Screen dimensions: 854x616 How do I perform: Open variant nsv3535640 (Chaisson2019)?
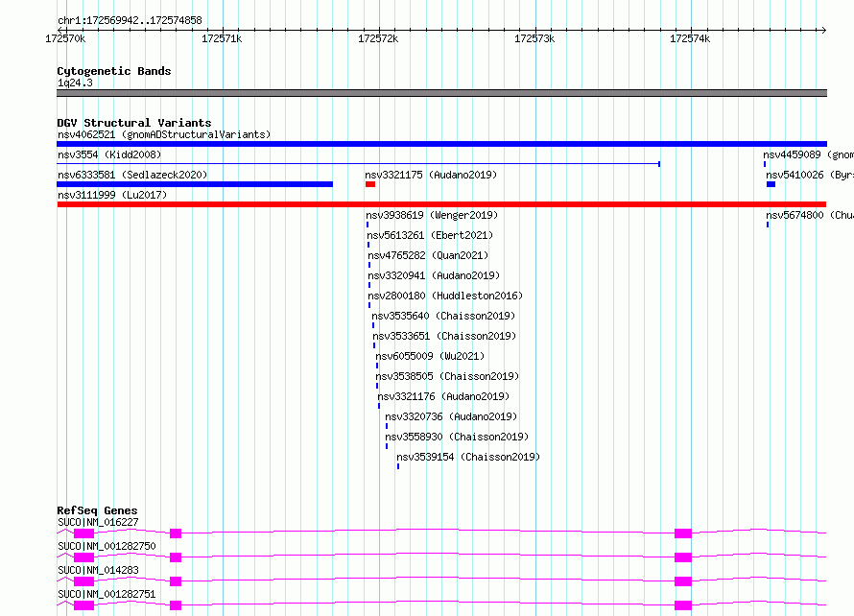click(x=443, y=316)
